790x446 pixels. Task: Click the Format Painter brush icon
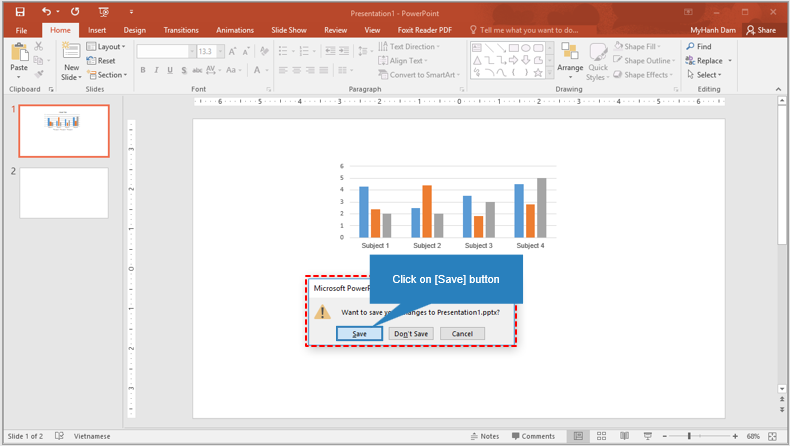(x=39, y=75)
